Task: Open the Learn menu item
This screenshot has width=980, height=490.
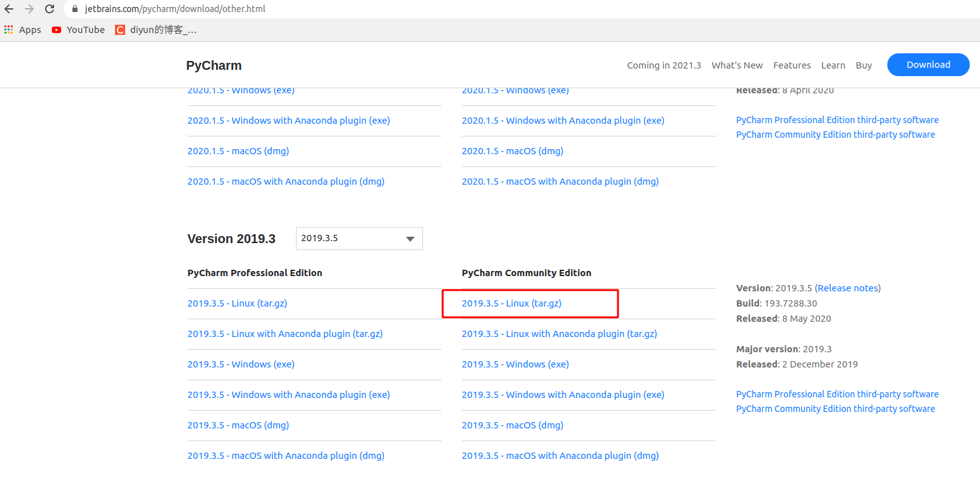Action: [833, 65]
